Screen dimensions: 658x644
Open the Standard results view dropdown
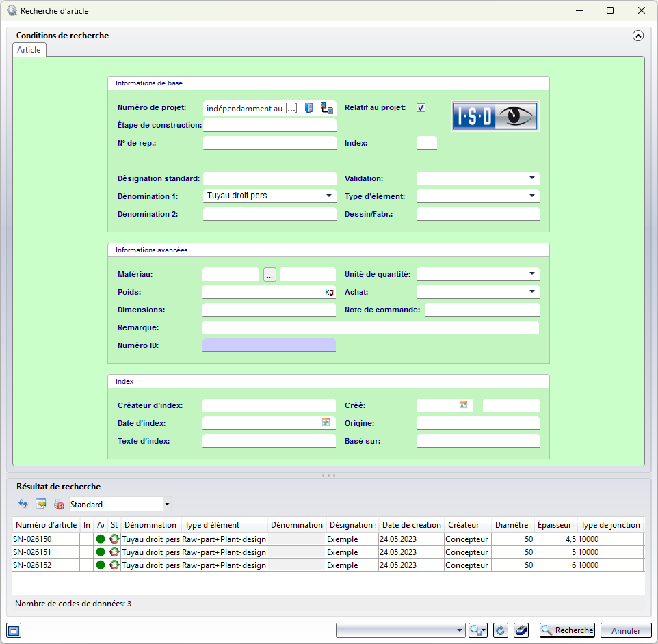coord(167,505)
